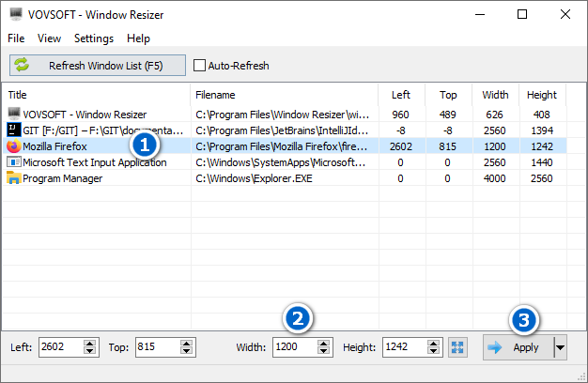Close the Window Resizer window

pos(565,15)
